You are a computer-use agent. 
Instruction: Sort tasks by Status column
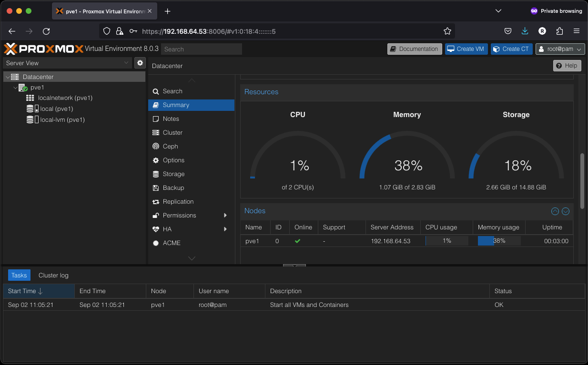(537, 291)
